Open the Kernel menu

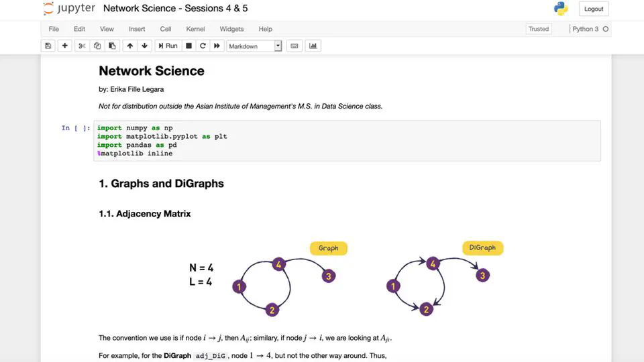click(195, 29)
